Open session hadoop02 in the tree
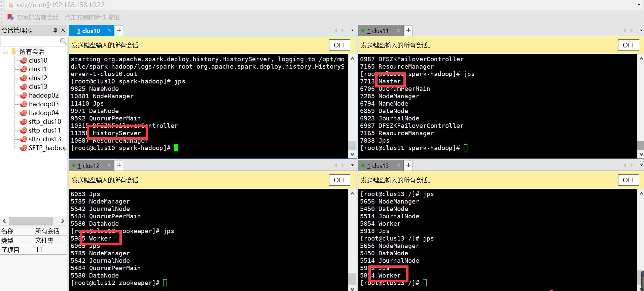Viewport: 644px width, 291px height. pos(44,95)
